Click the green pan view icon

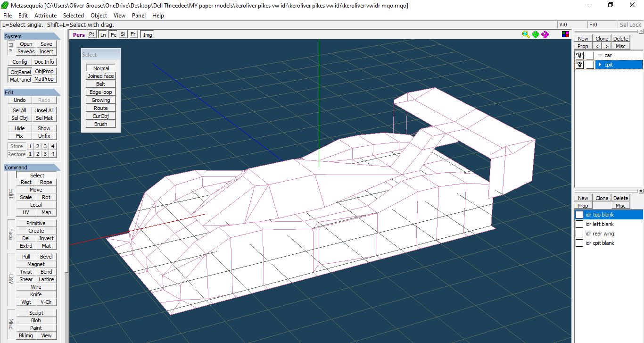click(536, 34)
